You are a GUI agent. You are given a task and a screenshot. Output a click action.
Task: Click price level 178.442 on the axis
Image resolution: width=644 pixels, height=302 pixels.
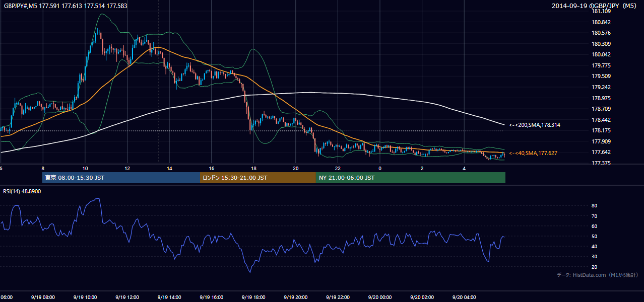pyautogui.click(x=601, y=120)
